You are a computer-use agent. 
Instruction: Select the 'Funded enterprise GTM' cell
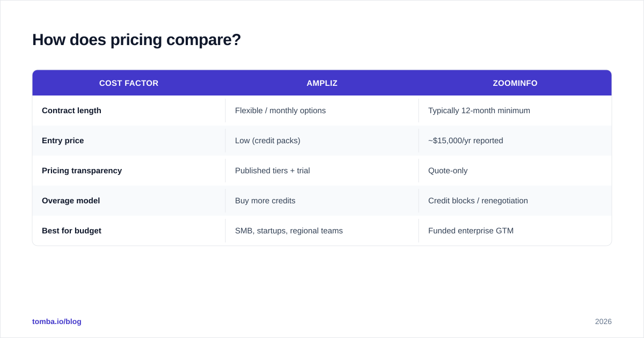coord(515,231)
